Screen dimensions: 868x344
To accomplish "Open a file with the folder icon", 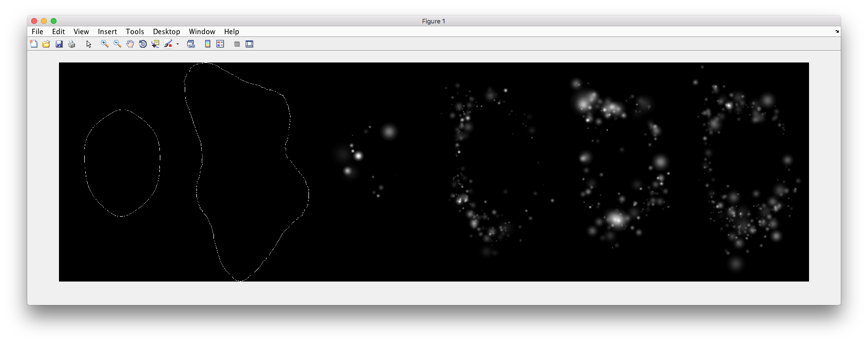I will click(46, 44).
